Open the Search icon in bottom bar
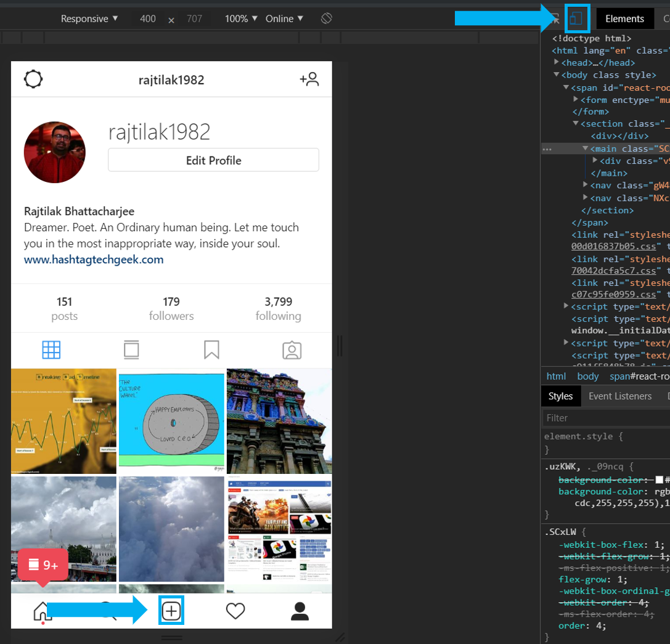This screenshot has height=644, width=670. [107, 610]
